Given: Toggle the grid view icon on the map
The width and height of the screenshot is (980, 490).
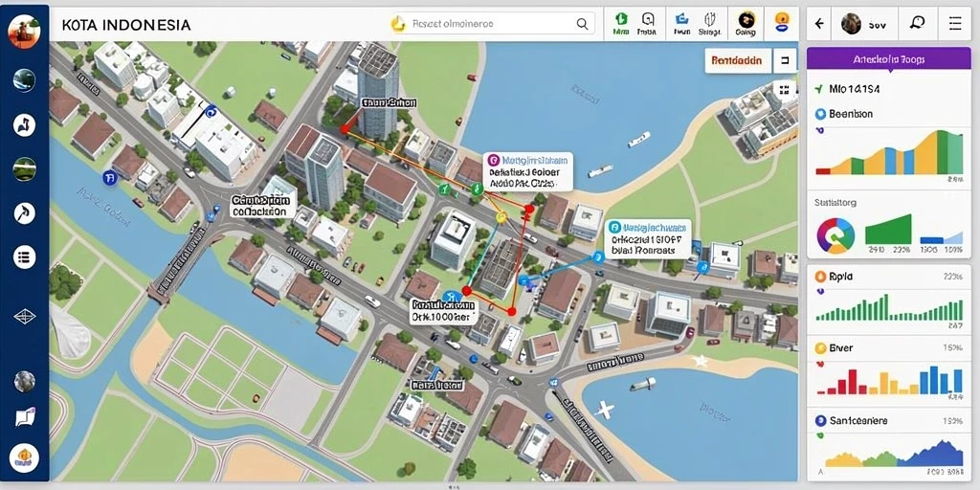Looking at the screenshot, I should (x=786, y=89).
